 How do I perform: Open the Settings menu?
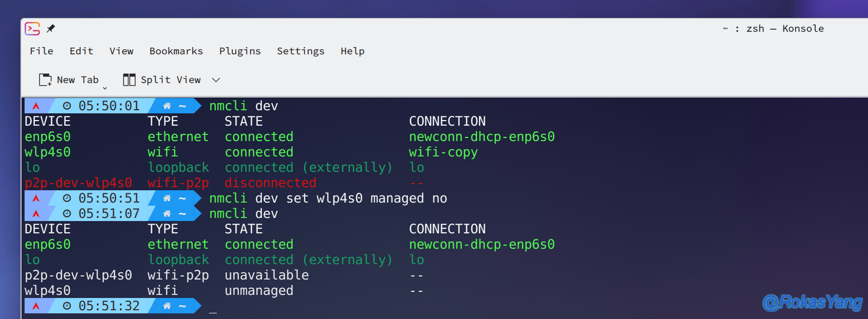tap(301, 51)
